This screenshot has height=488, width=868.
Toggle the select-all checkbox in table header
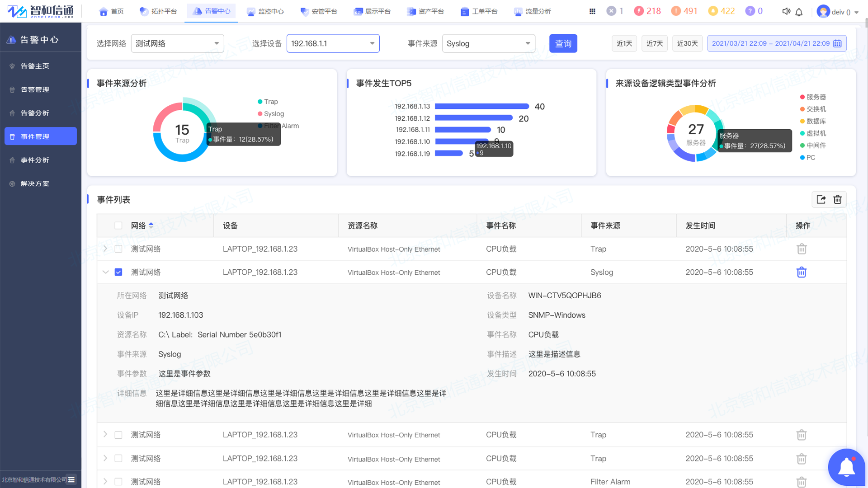click(x=118, y=225)
